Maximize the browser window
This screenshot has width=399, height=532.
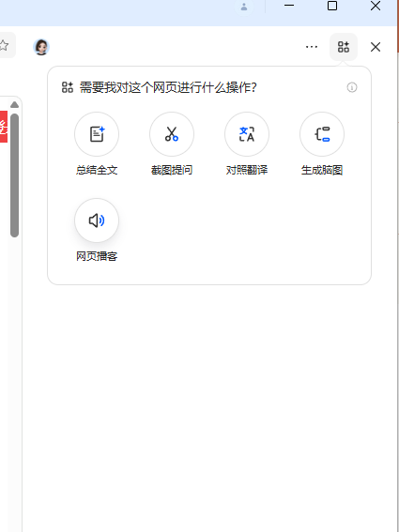pos(332,6)
